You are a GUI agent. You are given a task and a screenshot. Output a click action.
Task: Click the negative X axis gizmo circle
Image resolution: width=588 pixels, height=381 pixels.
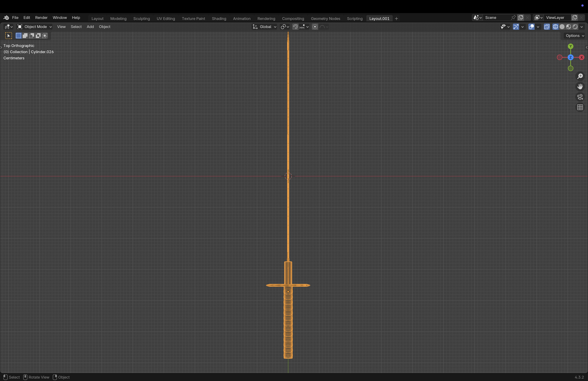click(x=560, y=57)
